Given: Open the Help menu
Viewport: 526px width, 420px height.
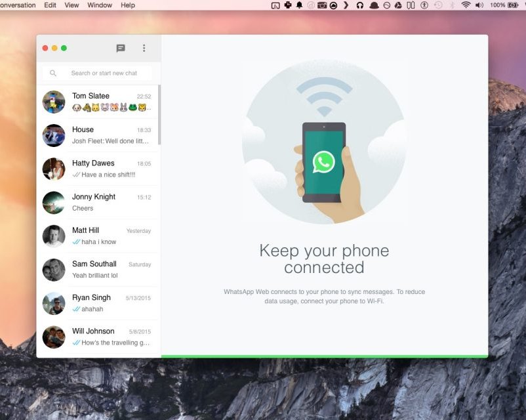Looking at the screenshot, I should (x=128, y=5).
